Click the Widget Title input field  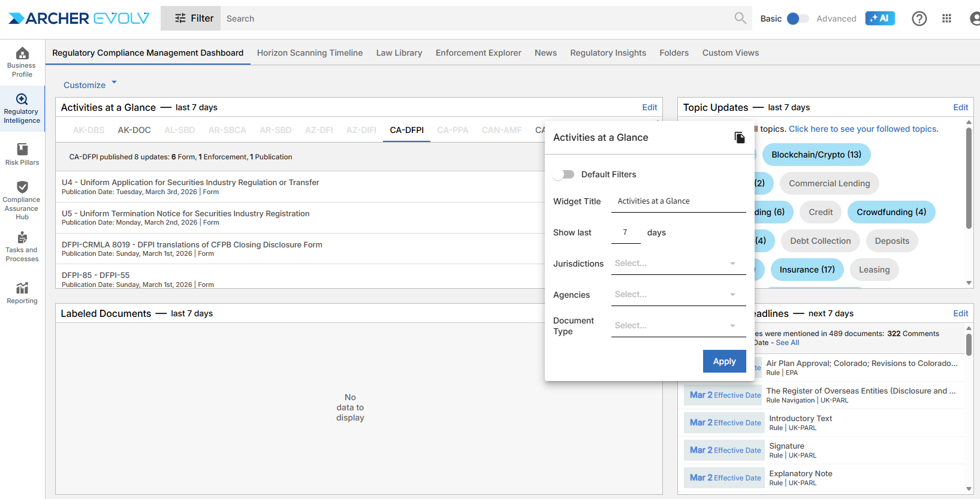pos(678,201)
